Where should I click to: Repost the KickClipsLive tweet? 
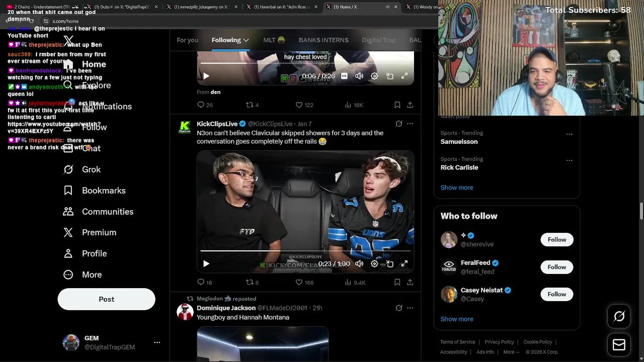252,283
